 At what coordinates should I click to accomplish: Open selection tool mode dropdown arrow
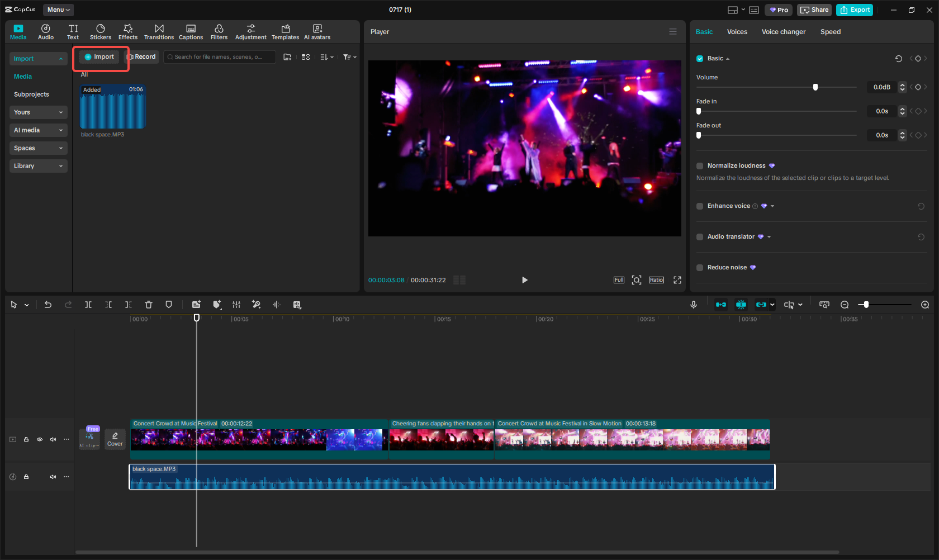point(26,305)
